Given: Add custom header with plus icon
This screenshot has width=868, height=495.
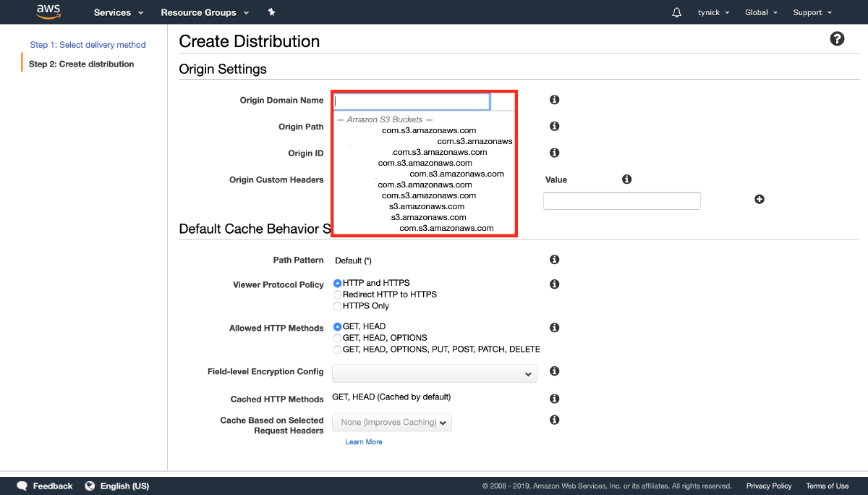Looking at the screenshot, I should coord(759,199).
